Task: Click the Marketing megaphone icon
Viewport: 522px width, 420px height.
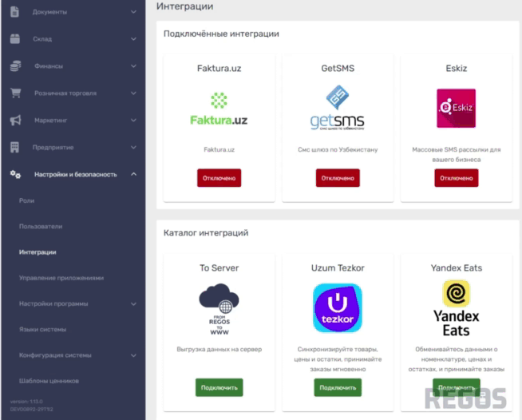Action: coord(14,121)
